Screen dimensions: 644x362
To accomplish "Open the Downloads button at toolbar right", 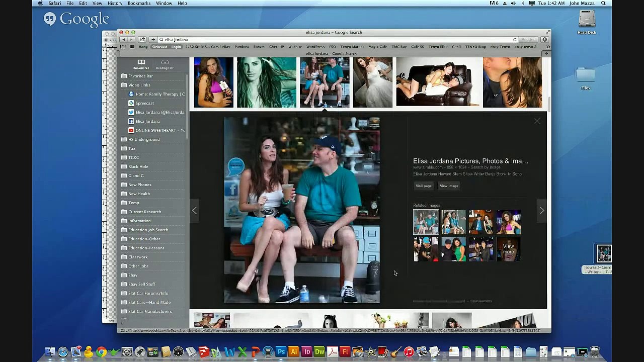I will click(x=544, y=39).
